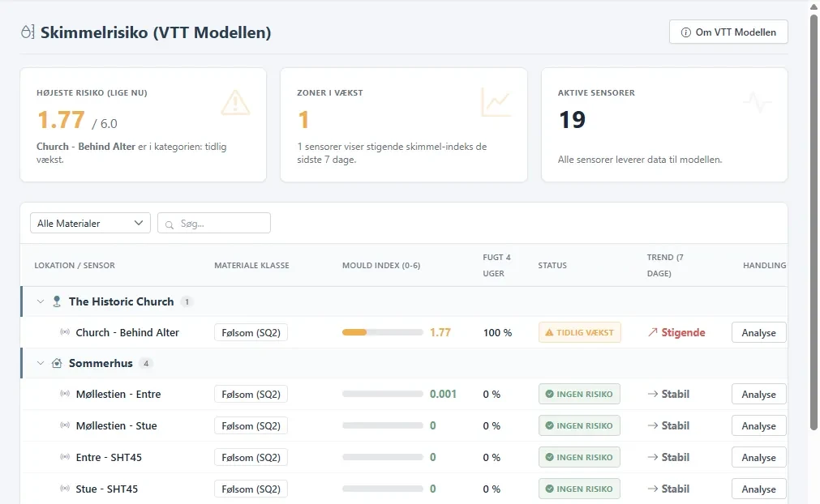Click the sensor signal icon for Entre - SHT45
Screen dimensions: 820x504
(x=65, y=457)
